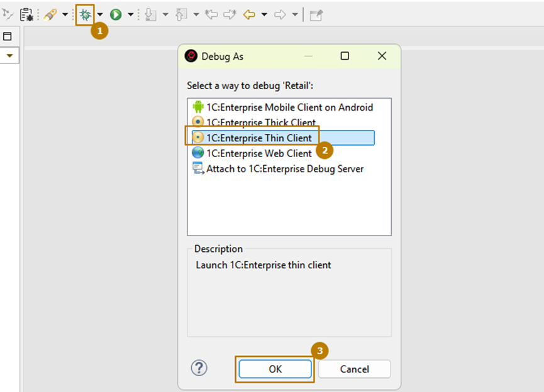
Task: Open the left panel view menu triangle
Action: [x=10, y=56]
